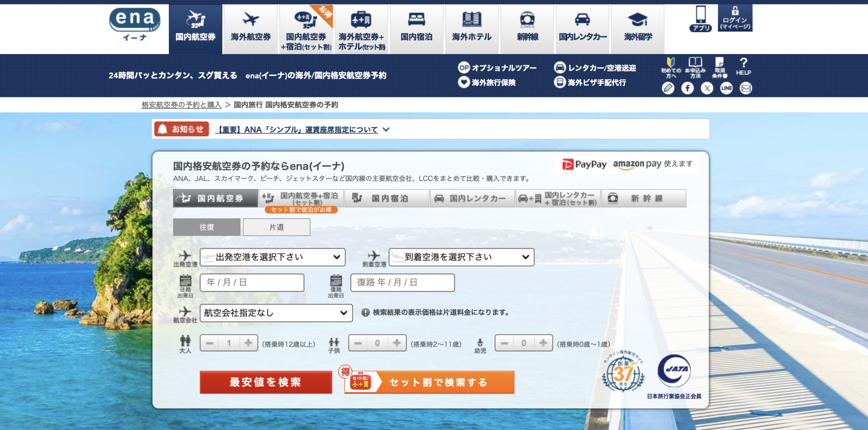
Task: Open ANA「シンプル」運賃座席指定について notice link
Action: pos(296,130)
